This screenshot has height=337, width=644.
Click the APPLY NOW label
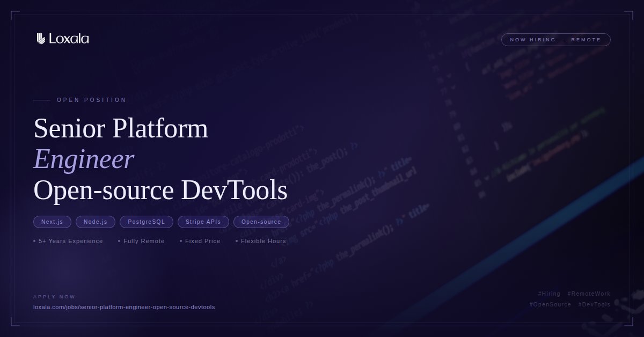[x=54, y=297]
